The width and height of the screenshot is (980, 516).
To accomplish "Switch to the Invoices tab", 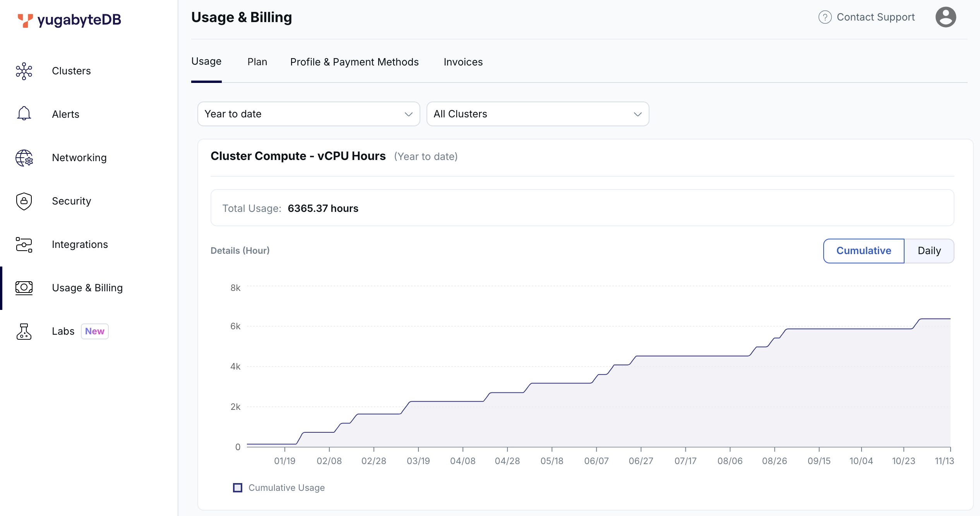I will click(x=463, y=62).
